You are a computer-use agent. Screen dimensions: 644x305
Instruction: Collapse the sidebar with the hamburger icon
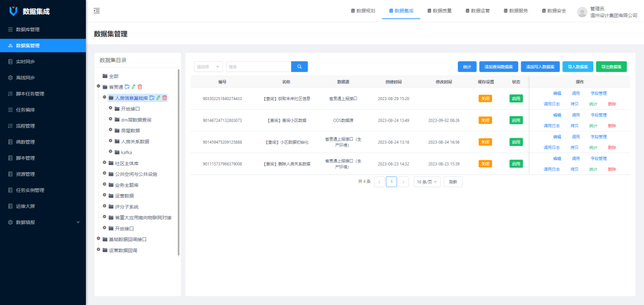(x=97, y=11)
